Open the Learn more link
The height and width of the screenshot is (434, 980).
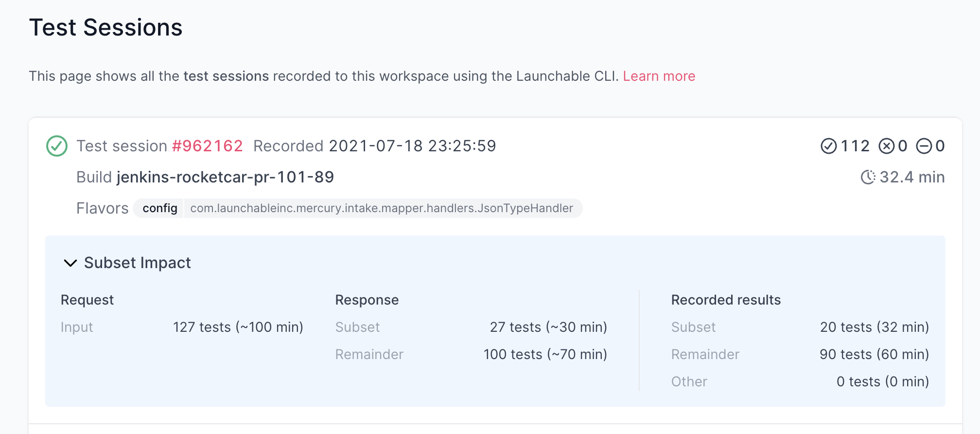[x=659, y=76]
